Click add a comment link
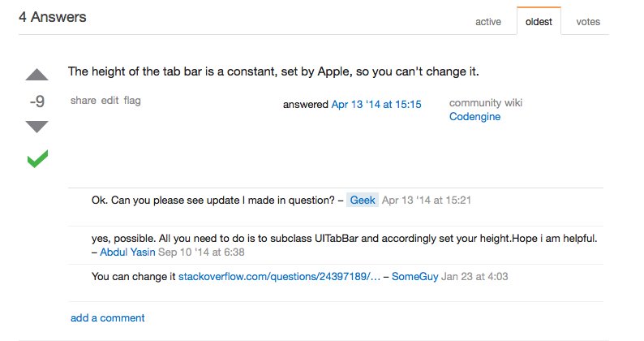Viewport: 644px width, 341px height. (108, 318)
